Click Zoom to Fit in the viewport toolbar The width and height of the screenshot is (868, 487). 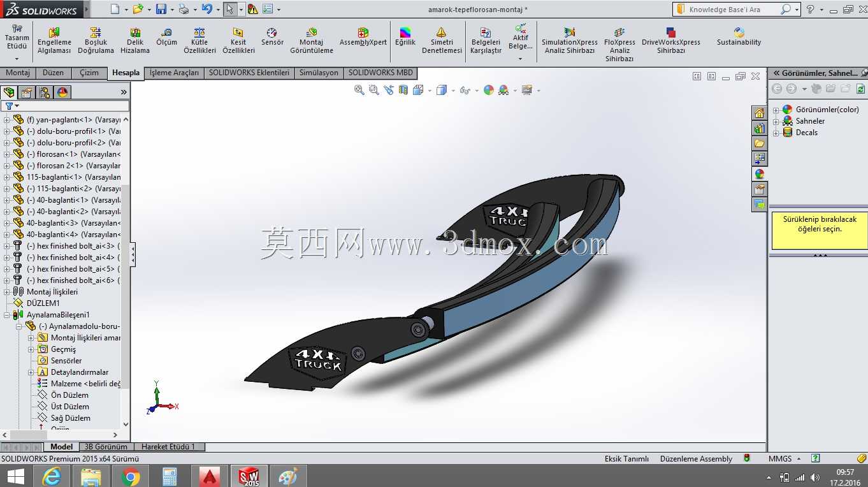(359, 91)
